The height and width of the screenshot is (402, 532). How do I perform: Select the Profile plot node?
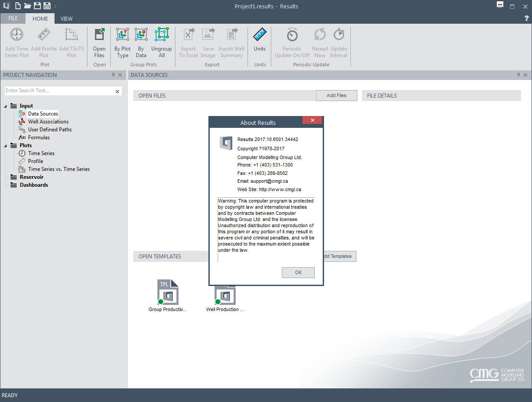pos(36,161)
